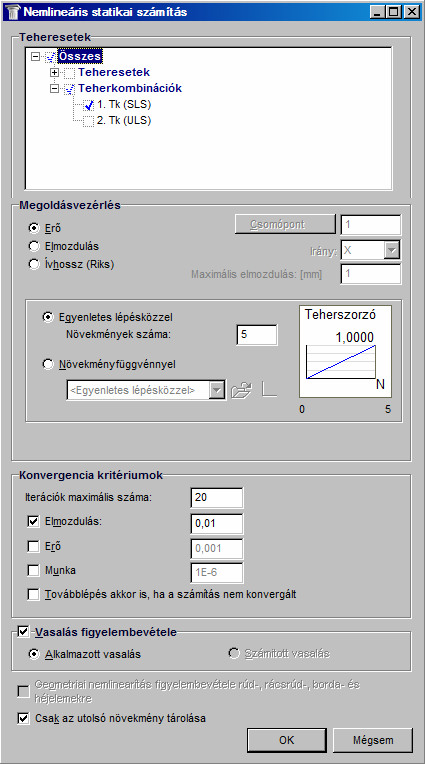
Task: Open the load increment function folder icon
Action: point(242,390)
